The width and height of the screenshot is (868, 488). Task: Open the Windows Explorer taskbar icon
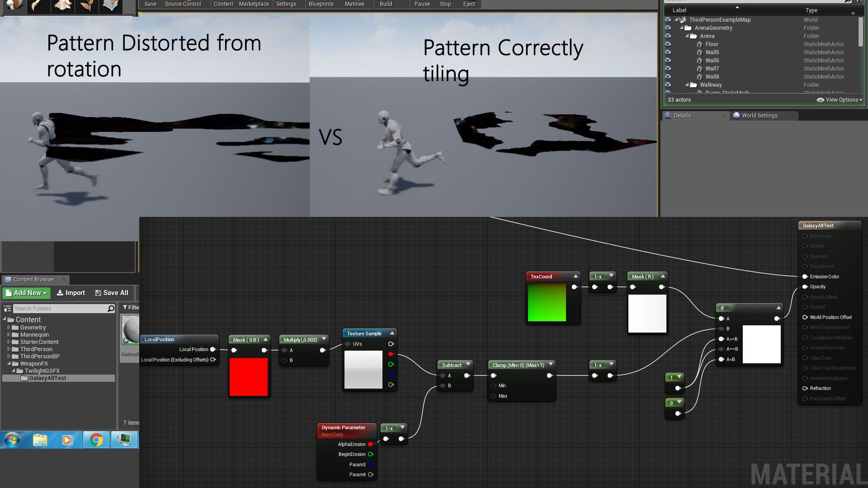click(40, 440)
